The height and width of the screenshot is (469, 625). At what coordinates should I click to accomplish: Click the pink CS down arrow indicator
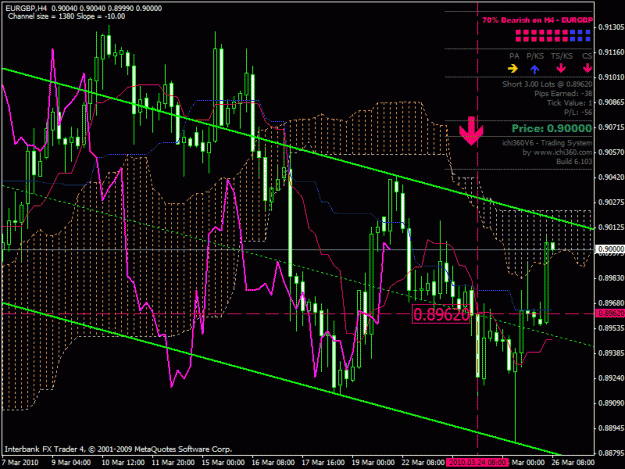[587, 68]
